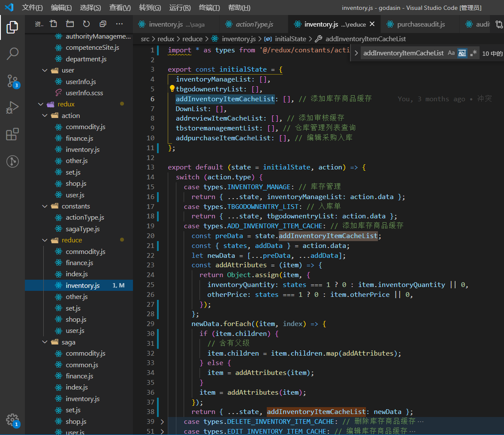Click Collapse Folders icon in explorer toolbar

[x=103, y=24]
